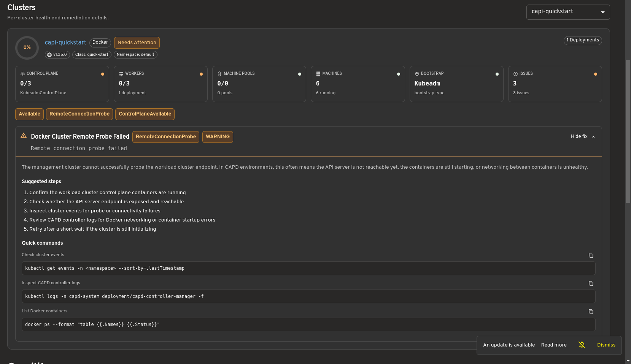This screenshot has width=631, height=364.
Task: Click the RemoteConnectionProbe tag in the issue header
Action: click(166, 137)
